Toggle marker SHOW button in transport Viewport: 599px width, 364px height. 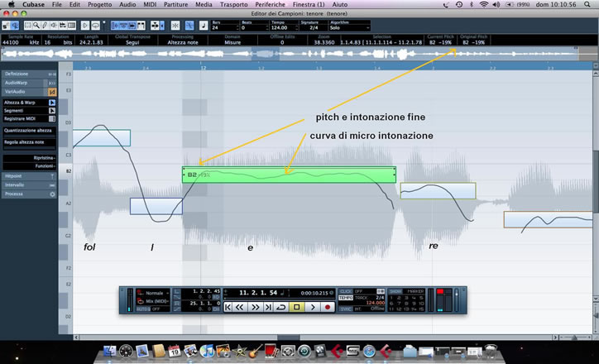[395, 291]
